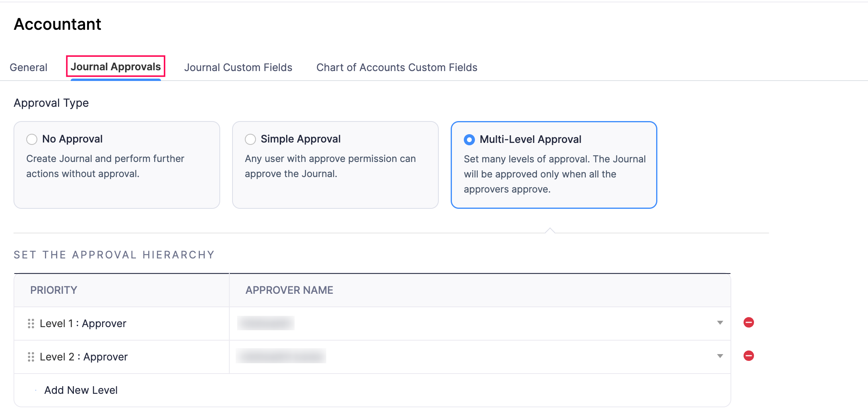Click the APPROVER NAME column header
The image size is (868, 420).
point(289,290)
